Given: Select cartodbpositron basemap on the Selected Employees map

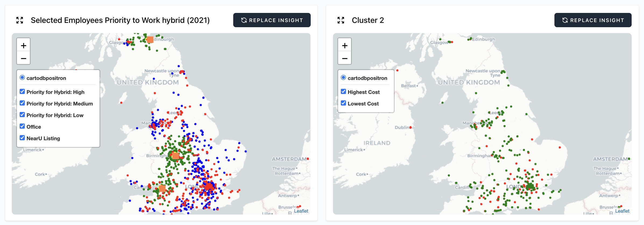Looking at the screenshot, I should (x=22, y=78).
